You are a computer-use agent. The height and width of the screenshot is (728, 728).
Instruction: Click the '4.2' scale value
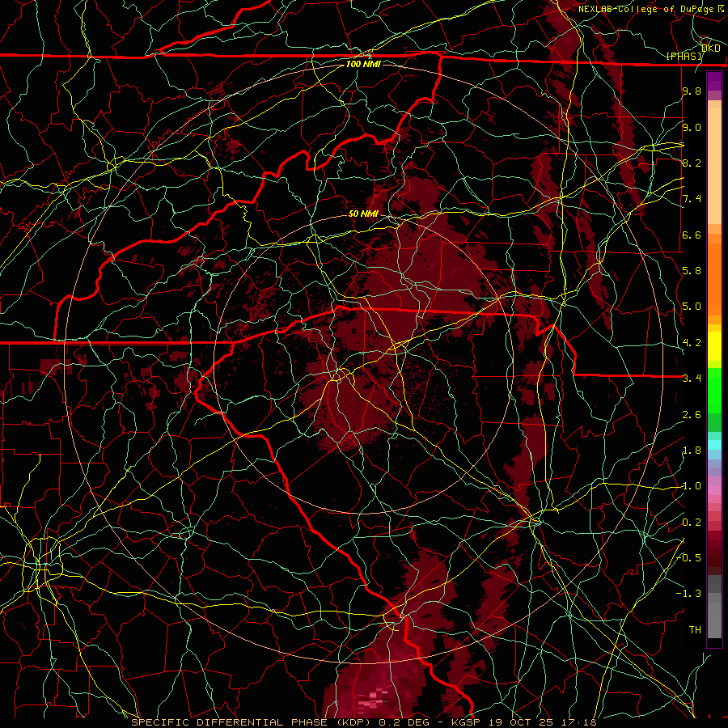coord(692,343)
